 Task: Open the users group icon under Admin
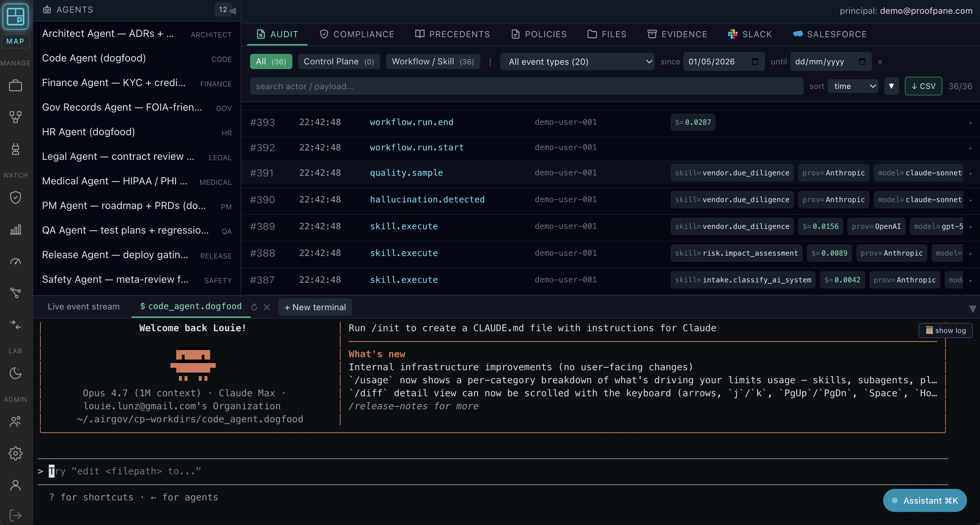coord(15,421)
